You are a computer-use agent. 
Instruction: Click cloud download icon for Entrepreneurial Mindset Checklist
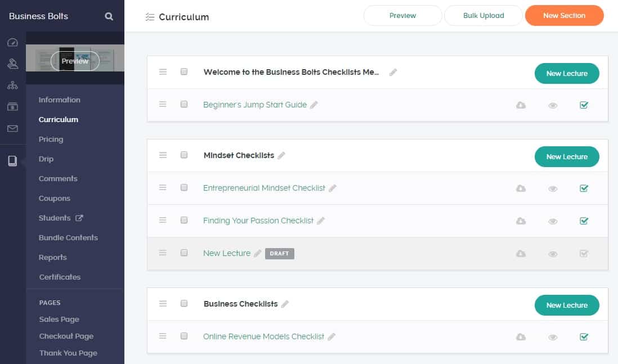pyautogui.click(x=521, y=188)
